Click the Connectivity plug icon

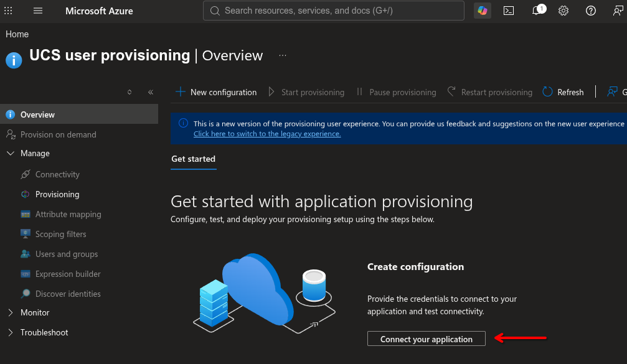(25, 174)
